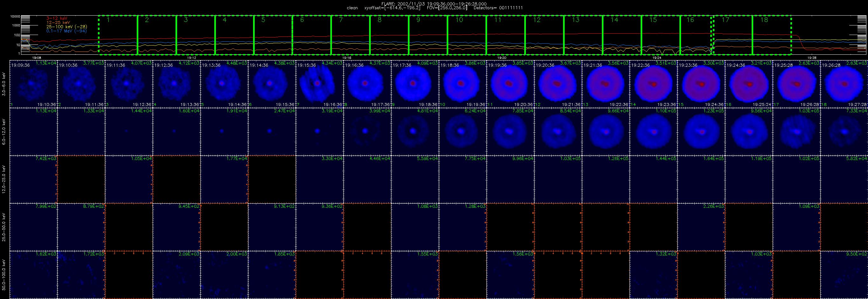Viewport: 868px width, 299px height.
Task: Click the '6.0-12.0 keV' row label
Action: pos(4,131)
